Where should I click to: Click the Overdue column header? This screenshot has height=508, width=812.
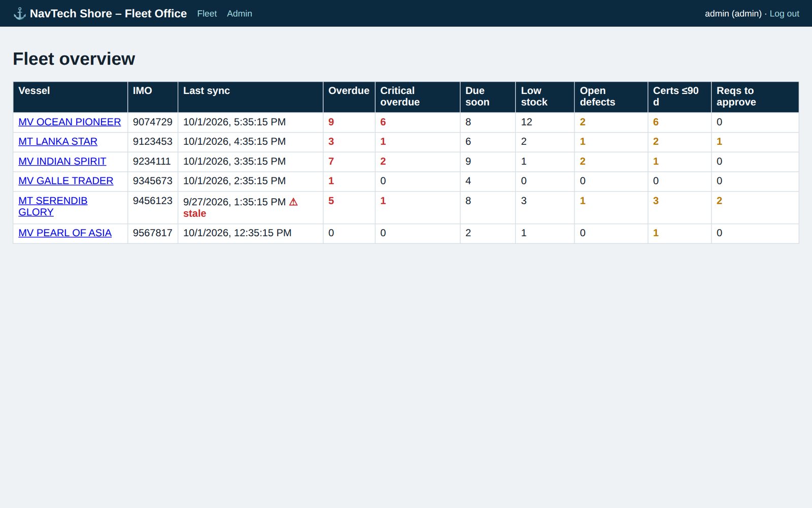coord(349,97)
